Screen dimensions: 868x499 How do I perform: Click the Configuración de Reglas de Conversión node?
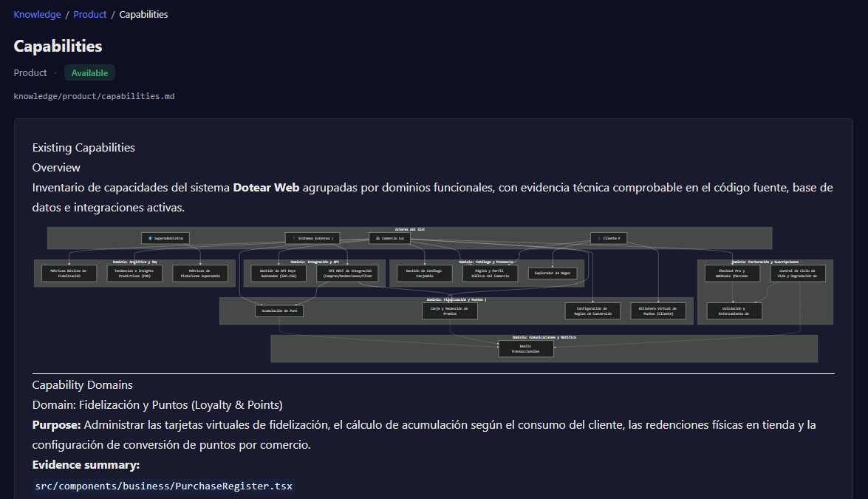click(x=593, y=310)
